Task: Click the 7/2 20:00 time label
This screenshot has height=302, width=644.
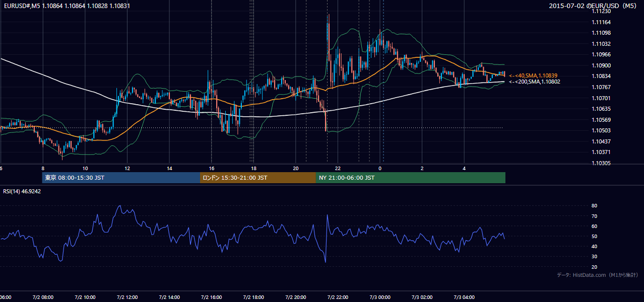Action: [296, 297]
